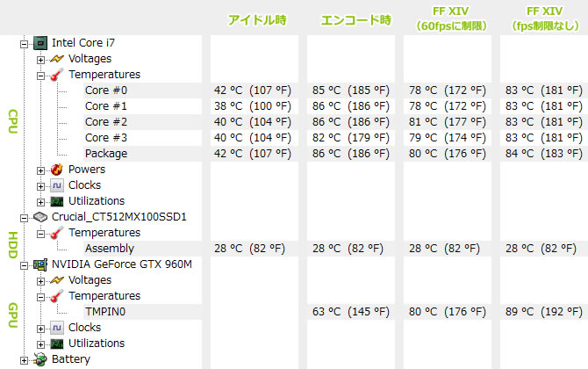Expand the GPU Voltages node under NVIDIA GeForce
Viewport: 588px width, 369px height.
40,281
